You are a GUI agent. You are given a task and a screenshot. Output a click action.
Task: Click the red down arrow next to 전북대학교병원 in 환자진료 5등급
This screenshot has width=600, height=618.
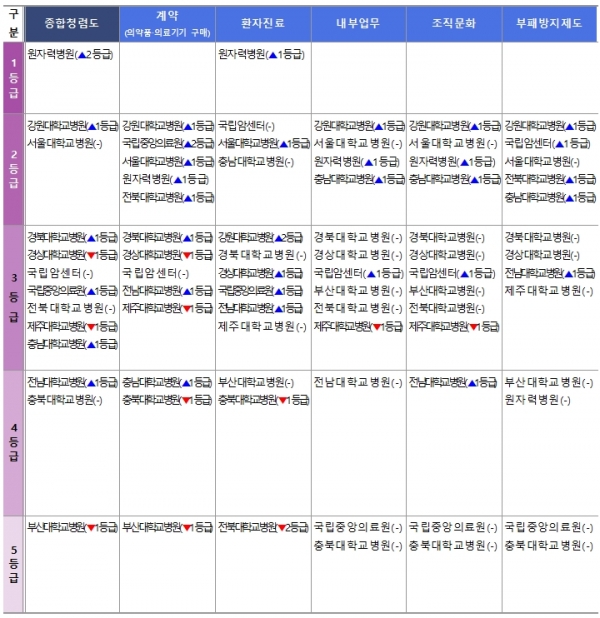282,526
